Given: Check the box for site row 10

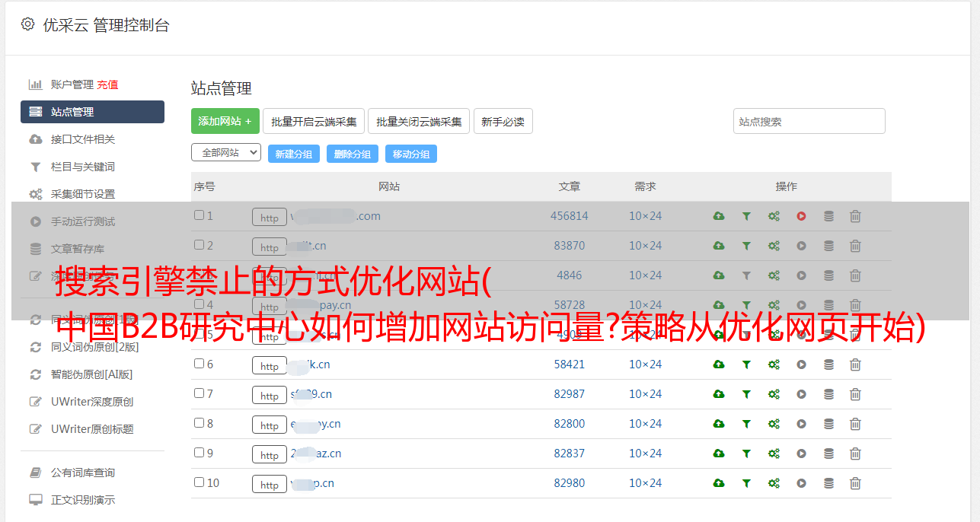Looking at the screenshot, I should click(x=199, y=482).
